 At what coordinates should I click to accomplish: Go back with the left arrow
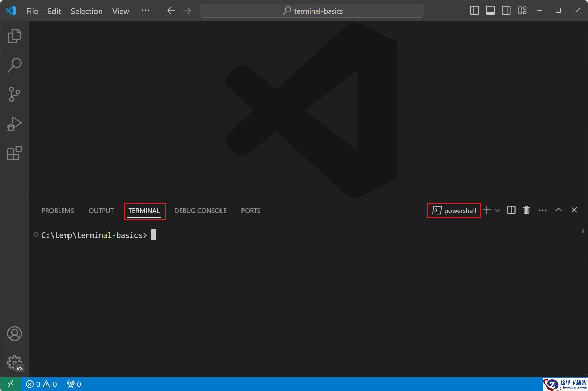tap(171, 11)
